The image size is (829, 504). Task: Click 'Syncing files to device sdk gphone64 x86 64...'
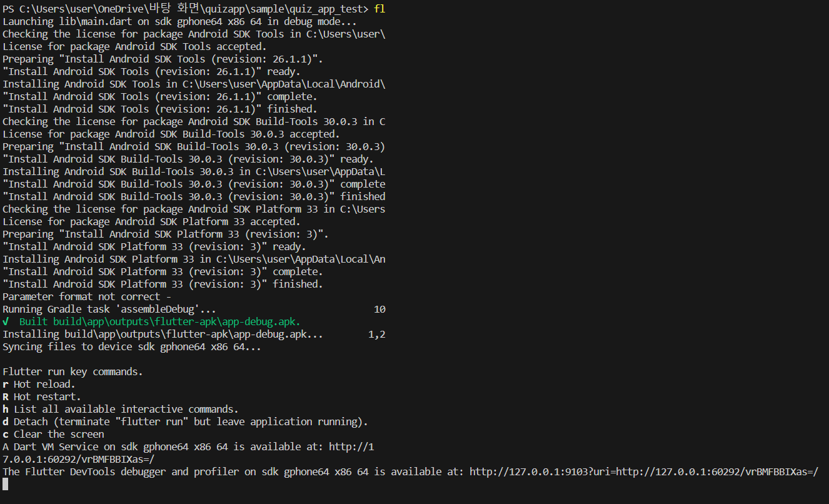tap(132, 346)
